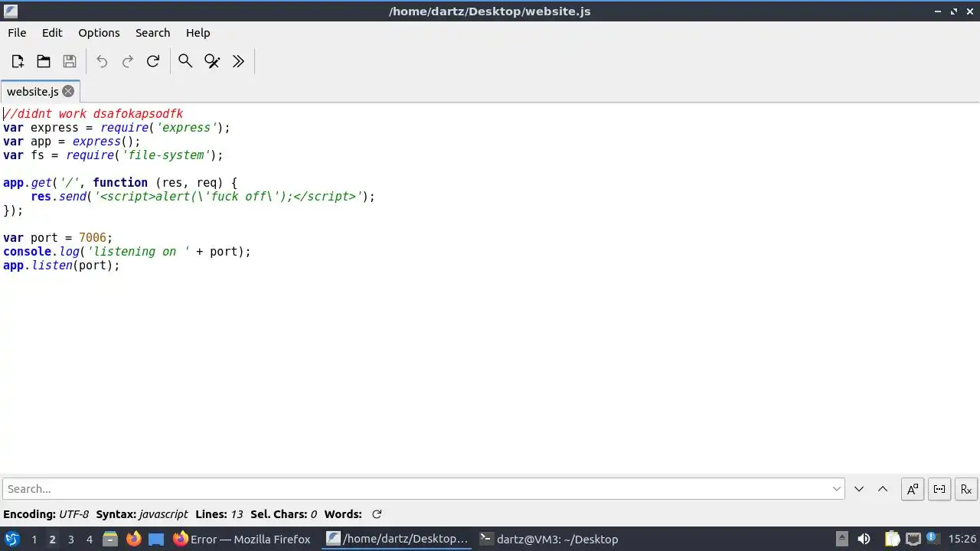Close the website.js tab
The width and height of the screenshot is (980, 551).
click(x=68, y=91)
